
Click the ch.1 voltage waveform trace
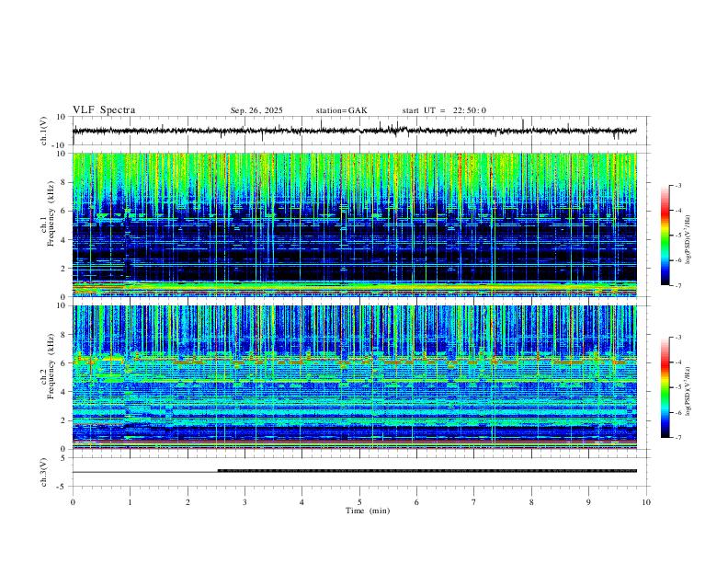pyautogui.click(x=355, y=131)
